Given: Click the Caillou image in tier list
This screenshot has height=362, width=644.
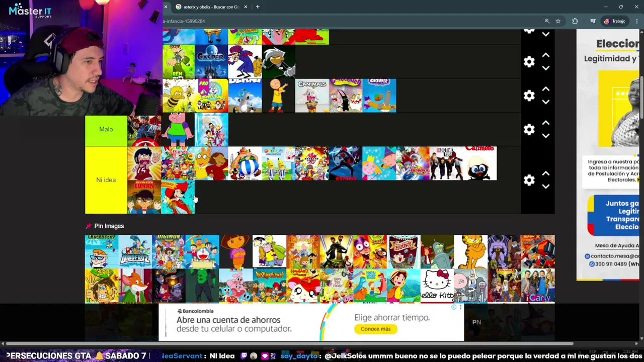Looking at the screenshot, I should 278,96.
